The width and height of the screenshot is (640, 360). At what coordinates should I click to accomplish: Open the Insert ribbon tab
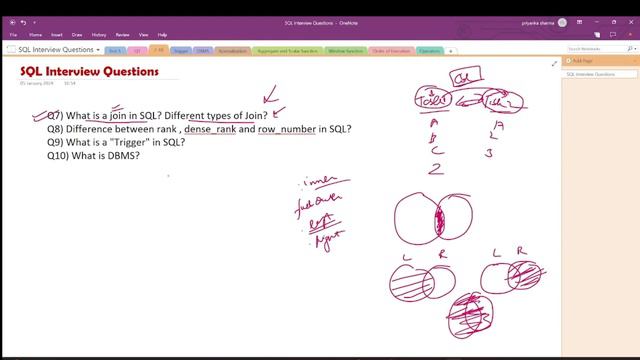pyautogui.click(x=57, y=35)
